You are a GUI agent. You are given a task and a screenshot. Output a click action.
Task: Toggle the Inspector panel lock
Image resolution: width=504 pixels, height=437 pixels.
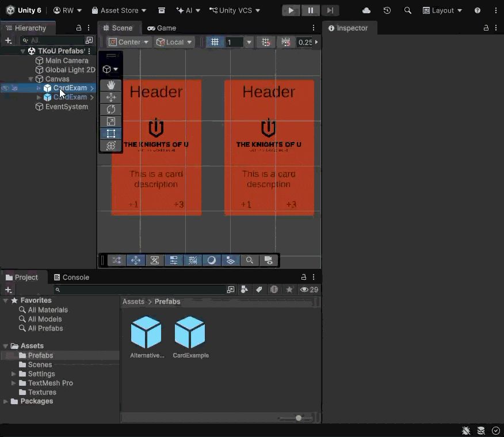(x=486, y=28)
